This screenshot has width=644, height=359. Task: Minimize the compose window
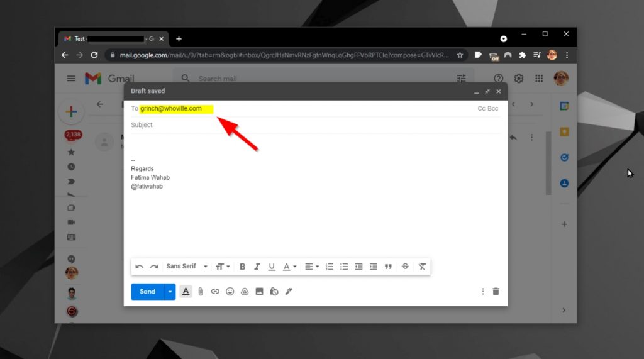pyautogui.click(x=477, y=92)
